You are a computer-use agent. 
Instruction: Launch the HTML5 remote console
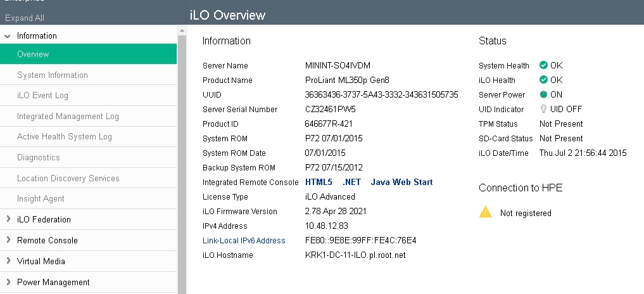pyautogui.click(x=319, y=182)
